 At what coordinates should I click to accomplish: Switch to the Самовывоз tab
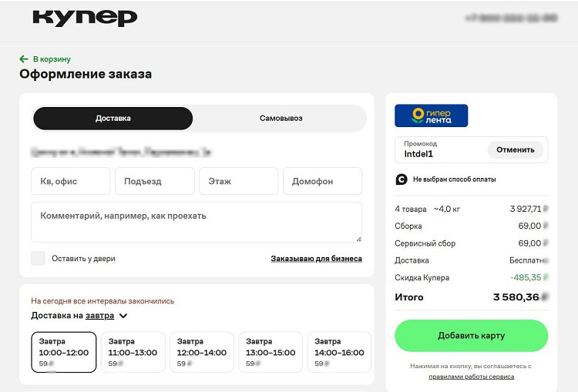[281, 119]
